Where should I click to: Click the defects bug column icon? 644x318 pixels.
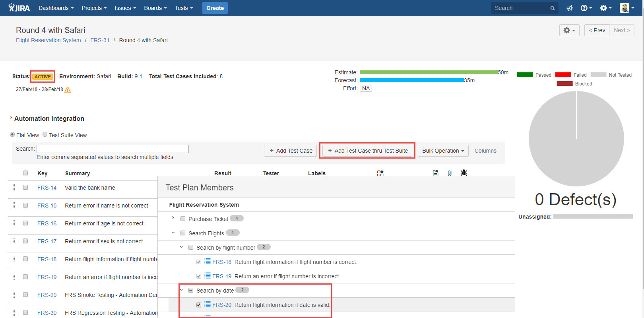pos(464,173)
